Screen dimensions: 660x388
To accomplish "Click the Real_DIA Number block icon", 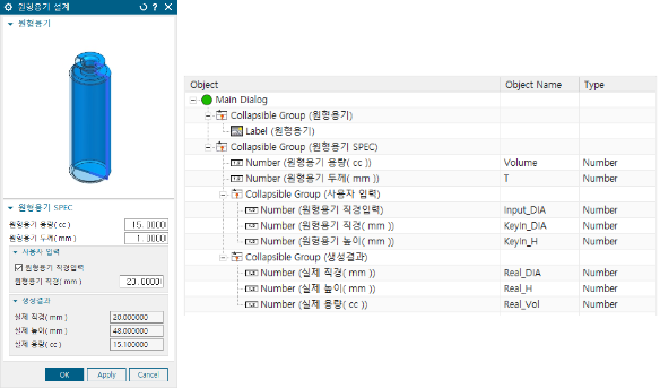I will 252,273.
